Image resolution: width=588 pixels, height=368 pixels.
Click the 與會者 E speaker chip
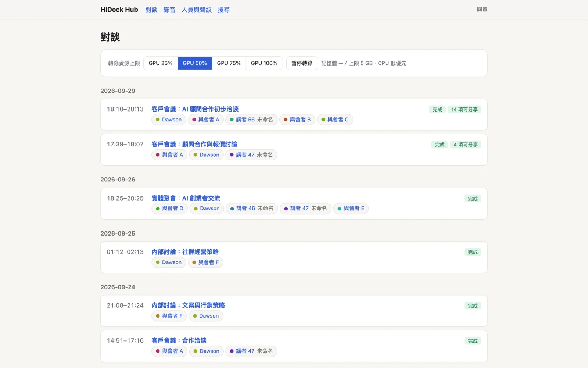351,209
